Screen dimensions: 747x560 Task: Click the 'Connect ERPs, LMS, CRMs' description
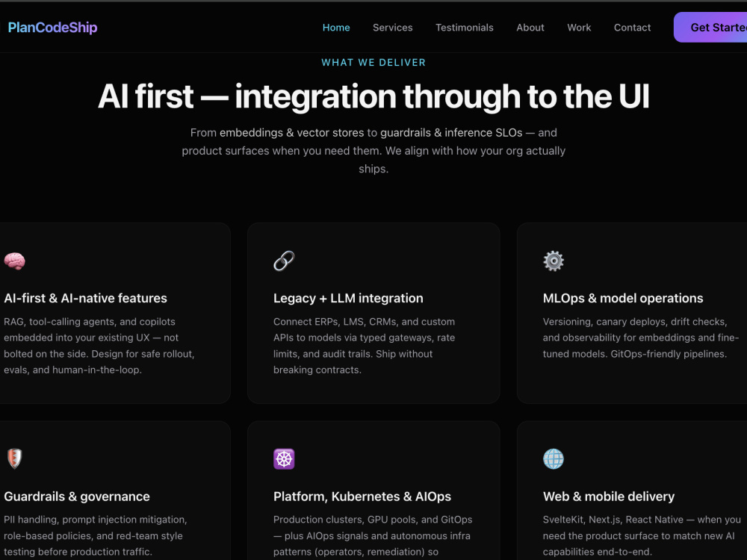click(365, 346)
